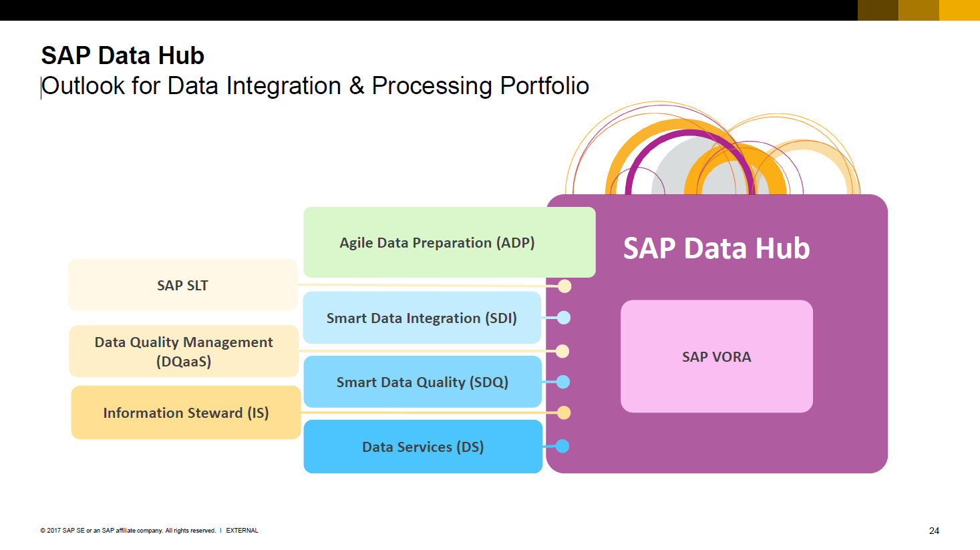Select the Data Quality Management (DQaaS) box
This screenshot has height=550, width=980.
[184, 352]
